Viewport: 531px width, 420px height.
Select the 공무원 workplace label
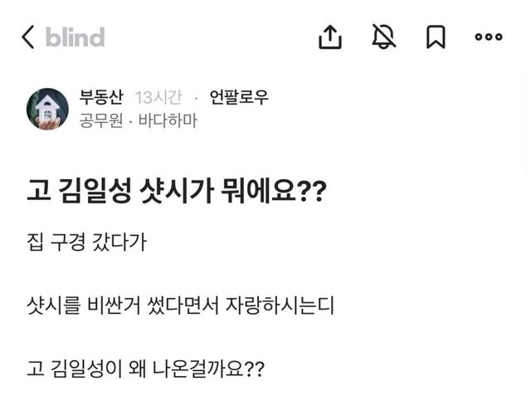pyautogui.click(x=101, y=121)
